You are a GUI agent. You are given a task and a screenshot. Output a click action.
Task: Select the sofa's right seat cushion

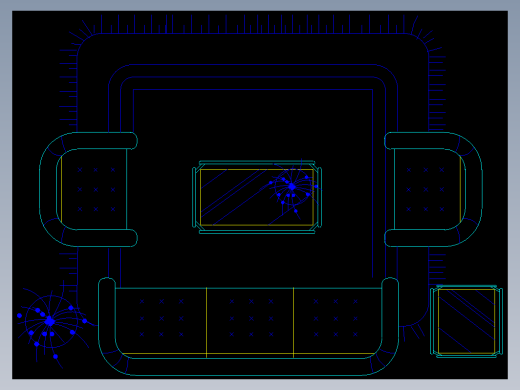[x=338, y=321]
